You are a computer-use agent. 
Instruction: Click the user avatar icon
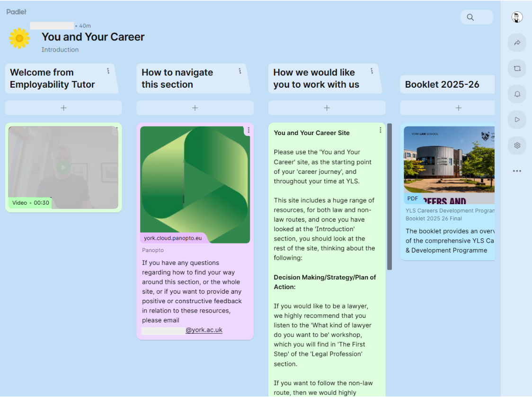517,18
